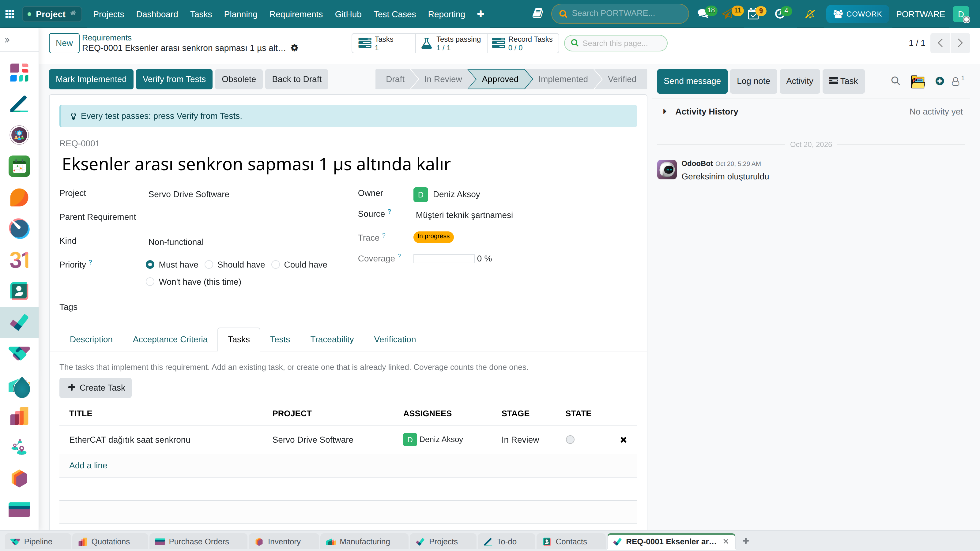Select Could have priority
Viewport: 980px width, 551px height.
tap(276, 265)
